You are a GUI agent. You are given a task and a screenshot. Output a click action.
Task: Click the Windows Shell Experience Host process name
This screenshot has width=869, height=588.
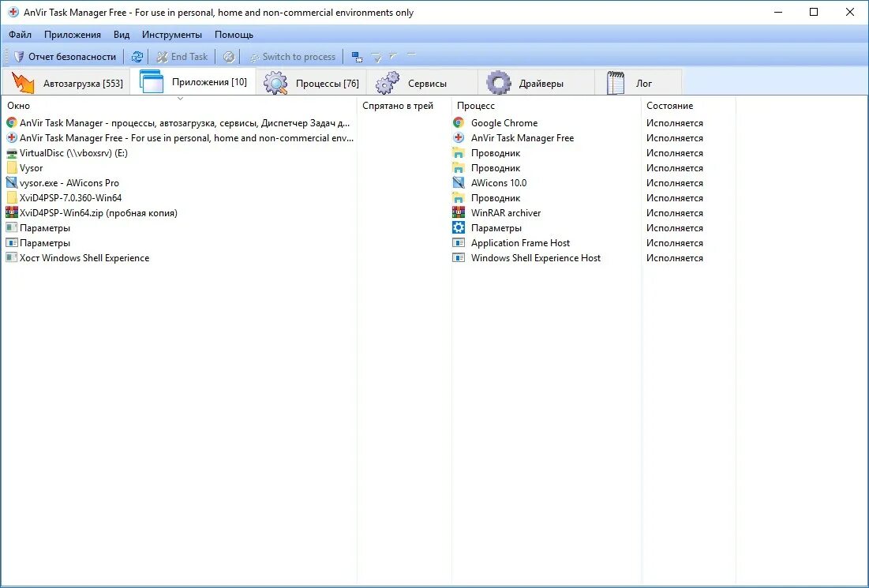[x=536, y=258]
